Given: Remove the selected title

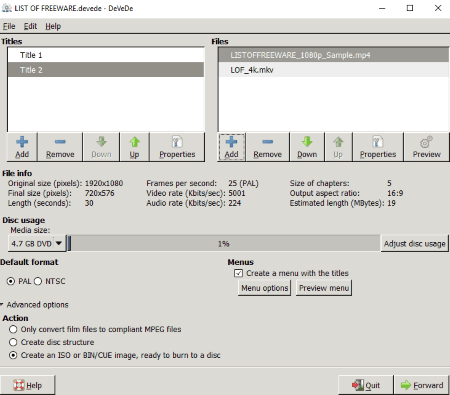Looking at the screenshot, I should point(60,147).
